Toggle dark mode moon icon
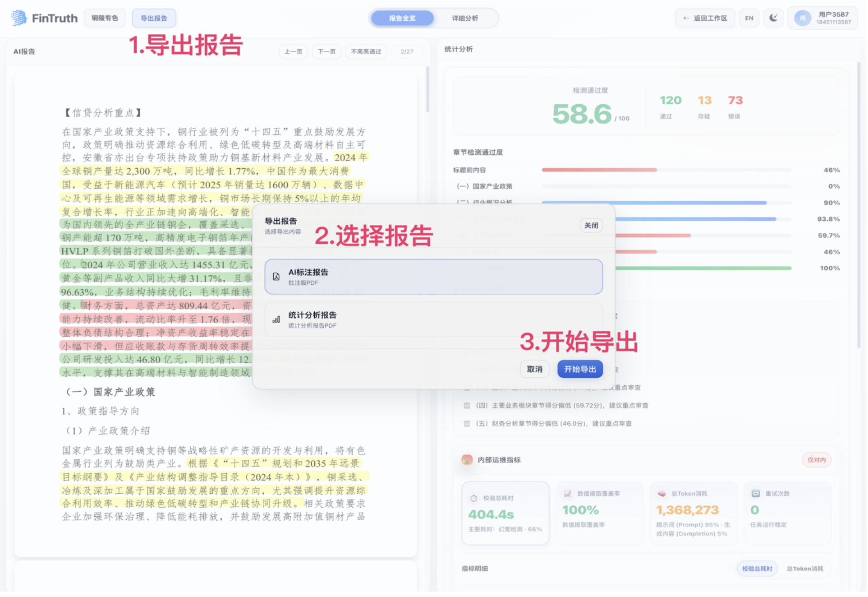This screenshot has width=868, height=597. point(773,18)
